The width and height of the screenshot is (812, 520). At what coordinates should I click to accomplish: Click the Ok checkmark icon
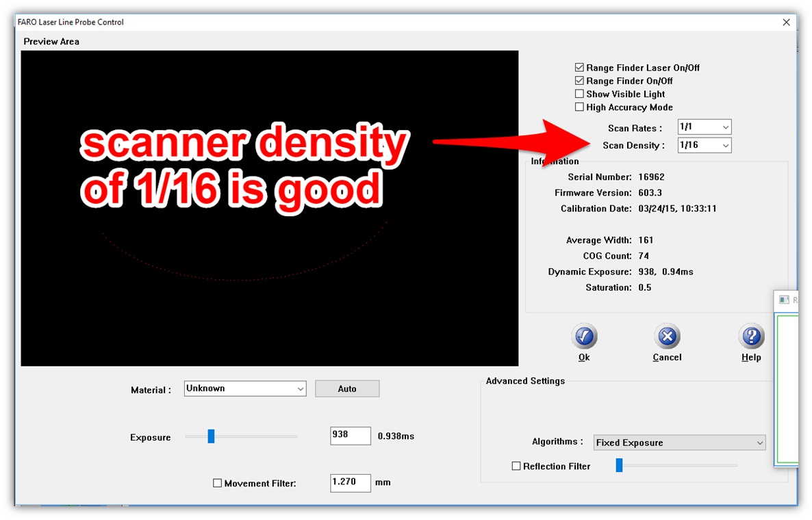coord(584,337)
